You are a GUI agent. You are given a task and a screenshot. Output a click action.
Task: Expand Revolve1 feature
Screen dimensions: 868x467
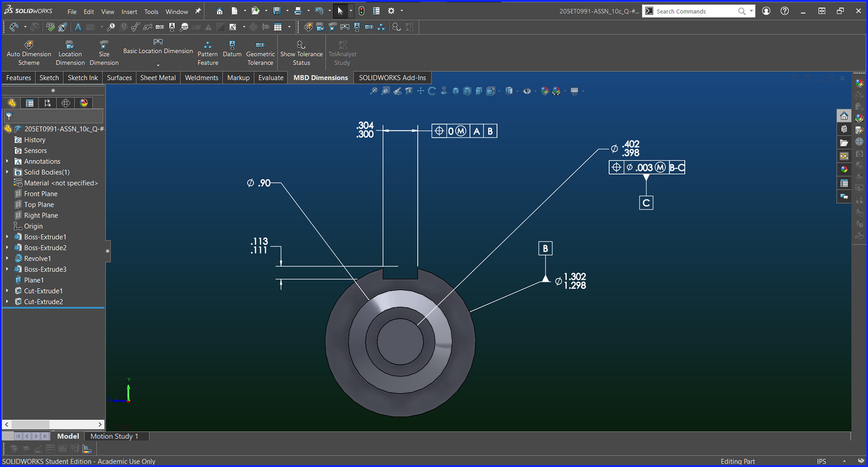coord(7,258)
